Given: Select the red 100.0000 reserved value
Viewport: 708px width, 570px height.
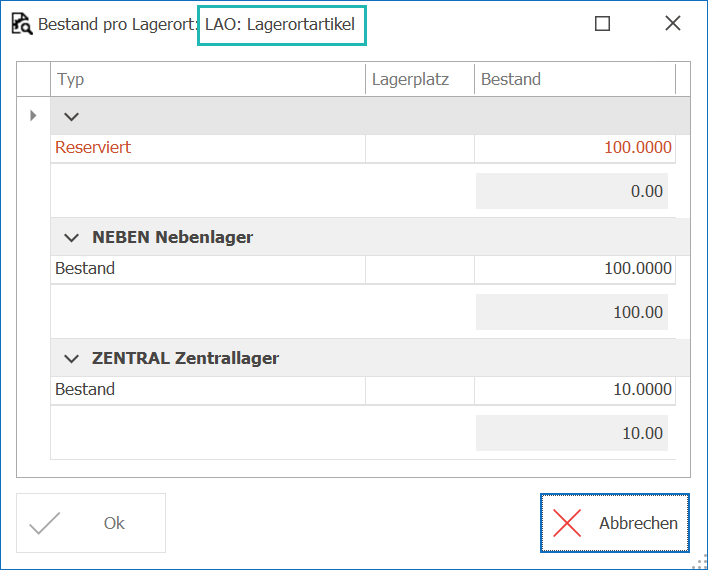Looking at the screenshot, I should coord(638,147).
